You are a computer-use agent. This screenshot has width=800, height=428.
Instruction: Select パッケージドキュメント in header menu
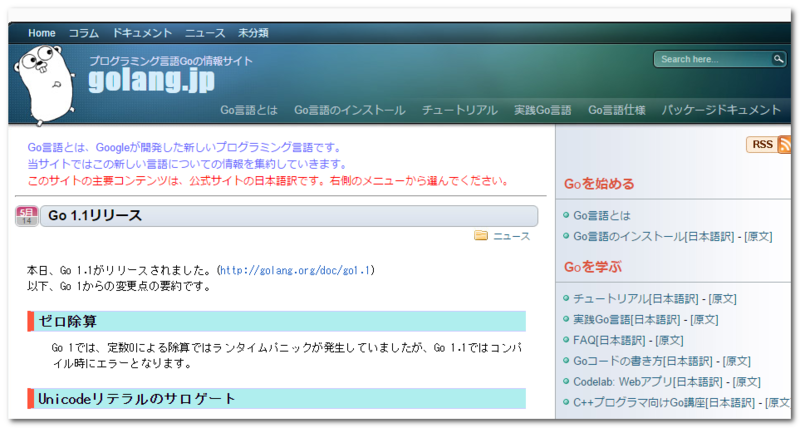coord(721,110)
